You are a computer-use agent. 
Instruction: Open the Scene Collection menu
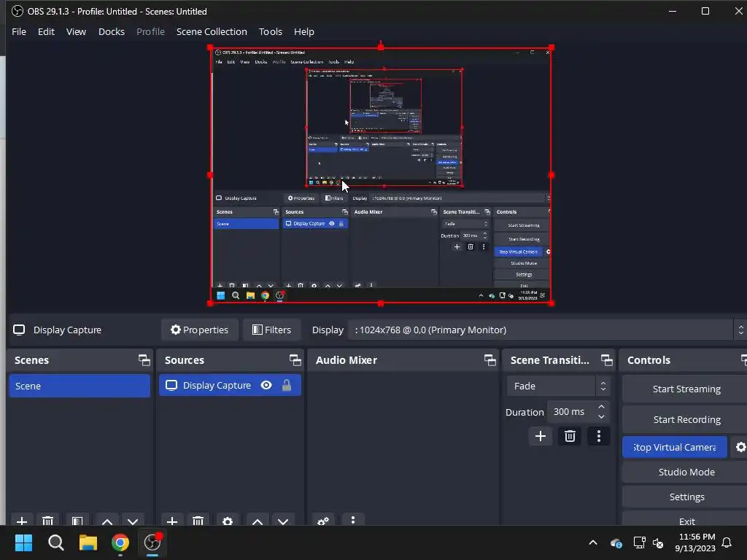(212, 31)
